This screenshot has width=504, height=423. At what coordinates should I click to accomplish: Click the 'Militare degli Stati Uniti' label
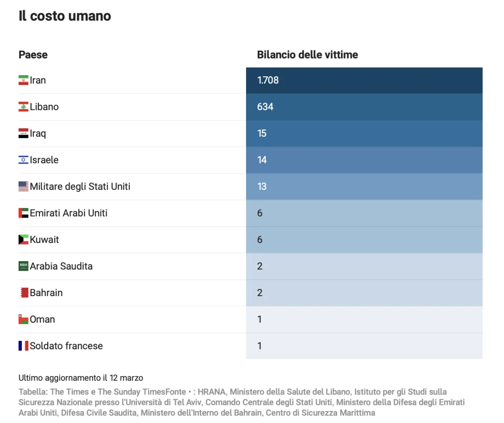coord(80,186)
